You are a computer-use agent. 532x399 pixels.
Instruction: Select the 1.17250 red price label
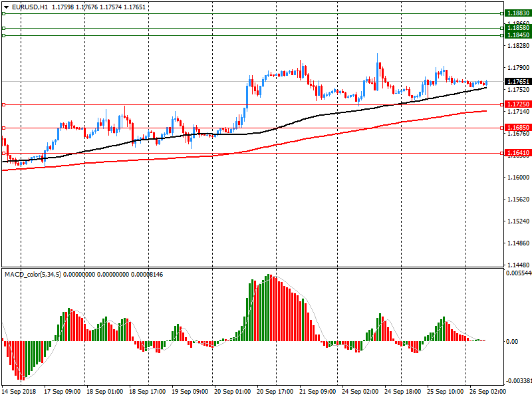pyautogui.click(x=517, y=104)
